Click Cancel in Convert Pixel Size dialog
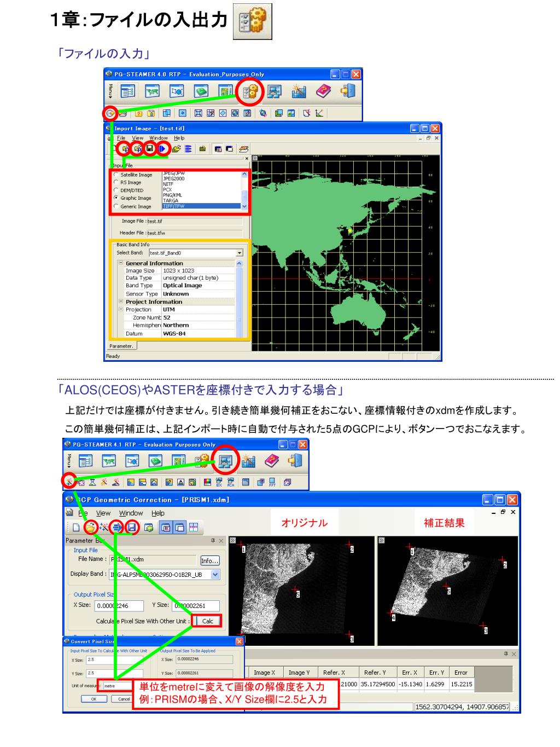This screenshot has width=560, height=747. [x=124, y=699]
